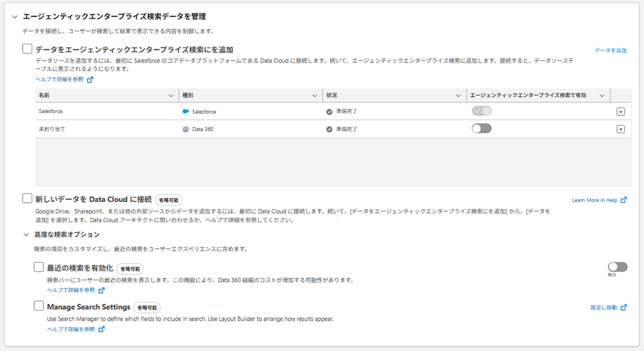Viewport: 644px width, 351px height.
Task: Toggle the enabled switch in the 未割り当て row
Action: (x=481, y=129)
